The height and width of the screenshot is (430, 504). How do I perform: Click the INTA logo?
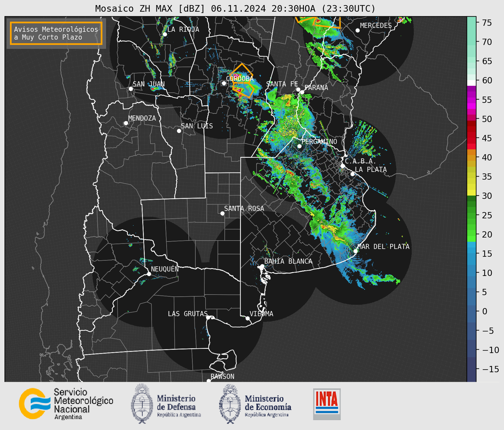327,404
